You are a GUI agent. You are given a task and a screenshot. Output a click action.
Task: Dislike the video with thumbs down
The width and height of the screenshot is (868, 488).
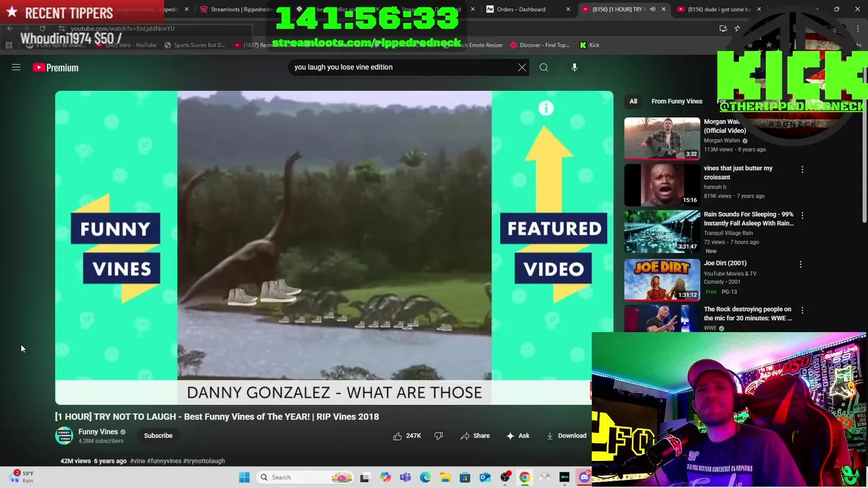click(x=439, y=436)
